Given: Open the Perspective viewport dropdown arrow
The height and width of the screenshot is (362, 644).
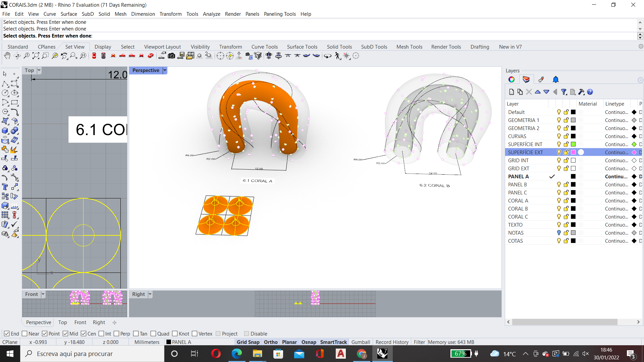Looking at the screenshot, I should (165, 70).
